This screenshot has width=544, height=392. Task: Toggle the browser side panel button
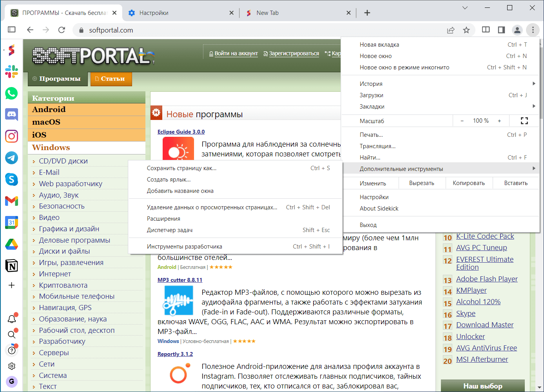(501, 30)
